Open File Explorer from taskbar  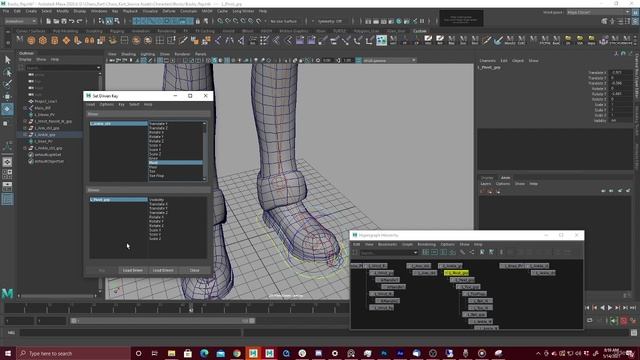(x=171, y=353)
